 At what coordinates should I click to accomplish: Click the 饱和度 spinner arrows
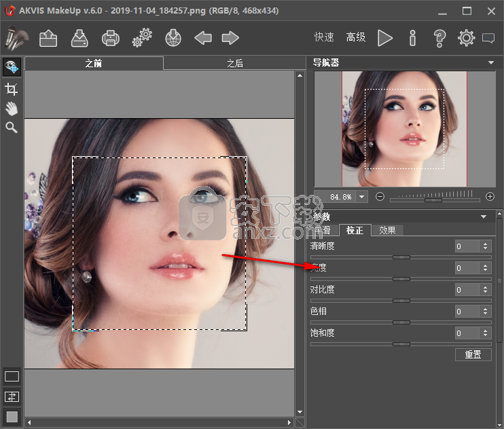point(486,333)
